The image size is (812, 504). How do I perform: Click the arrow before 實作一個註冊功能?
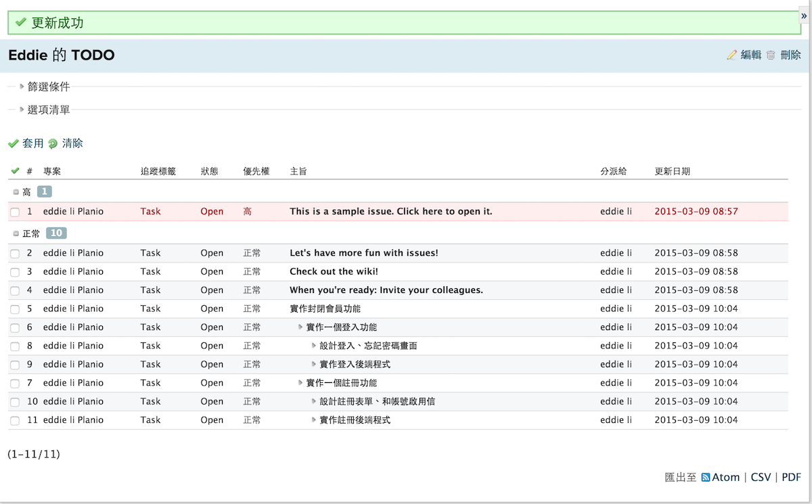(x=300, y=383)
